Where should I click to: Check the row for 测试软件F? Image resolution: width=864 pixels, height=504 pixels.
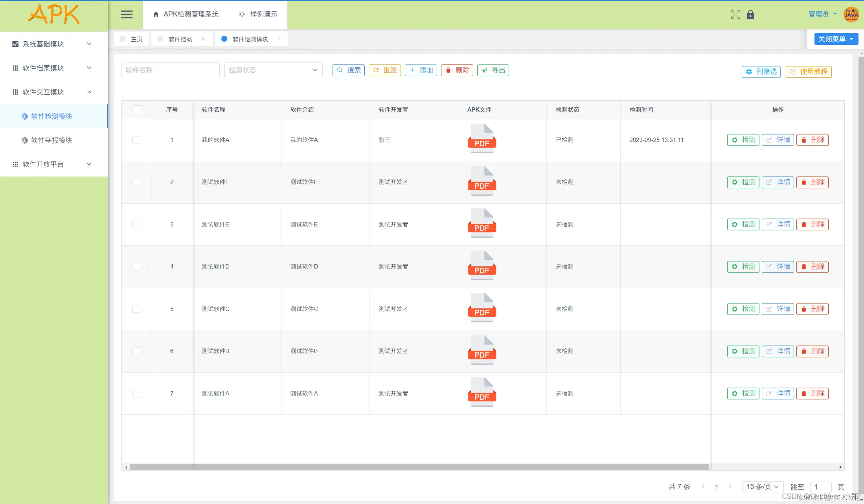point(136,182)
